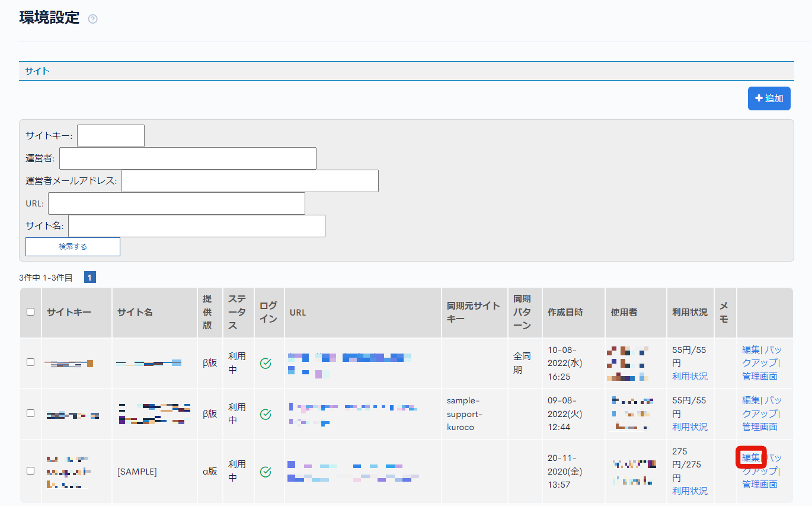
Task: Open 利用状況 link in the 10-08-2022 row
Action: click(x=690, y=376)
